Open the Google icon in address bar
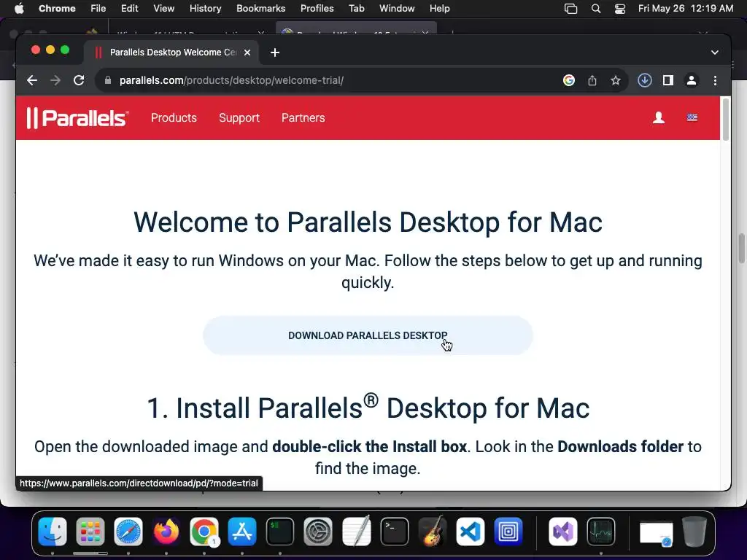The width and height of the screenshot is (747, 560). (568, 80)
